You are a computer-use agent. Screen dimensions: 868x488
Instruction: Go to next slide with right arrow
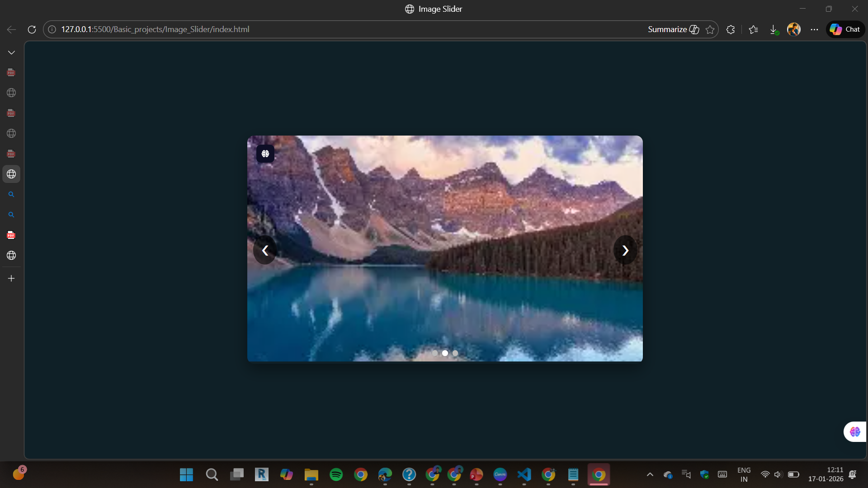pyautogui.click(x=625, y=250)
